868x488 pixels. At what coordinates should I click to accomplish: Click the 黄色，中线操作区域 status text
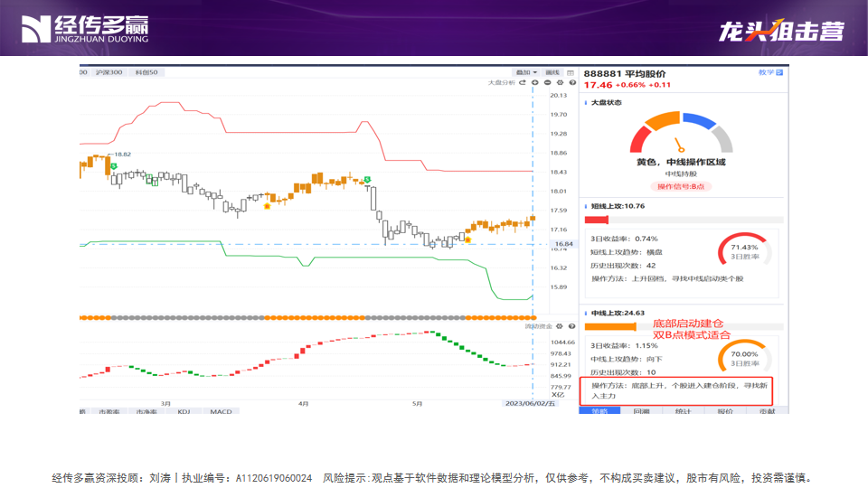pyautogui.click(x=681, y=162)
